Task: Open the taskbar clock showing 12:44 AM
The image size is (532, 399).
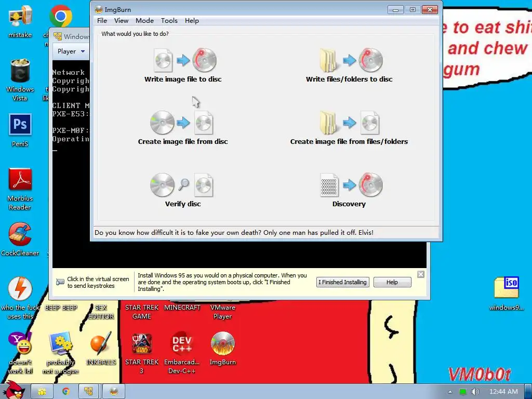Action: 503,392
